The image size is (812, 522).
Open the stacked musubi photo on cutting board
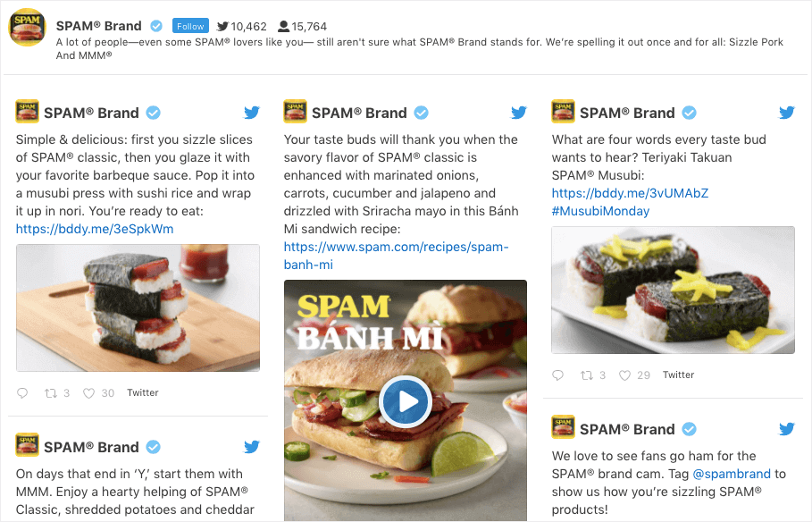138,307
